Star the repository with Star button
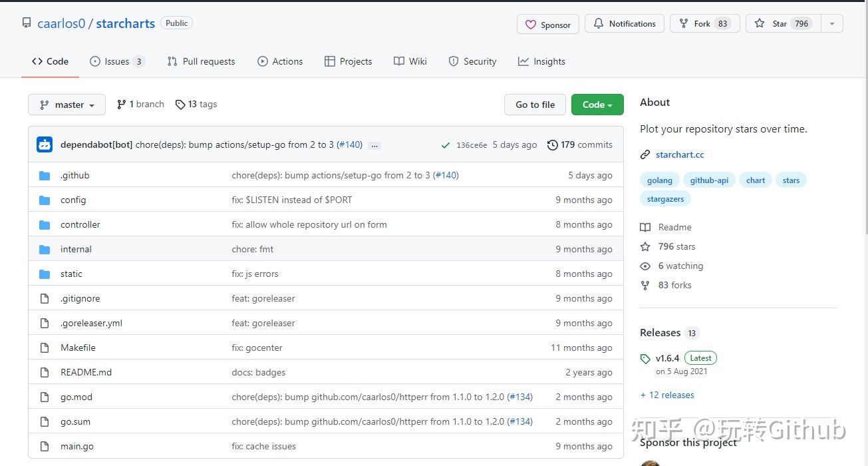Screen dimensions: 868x466 click(783, 24)
